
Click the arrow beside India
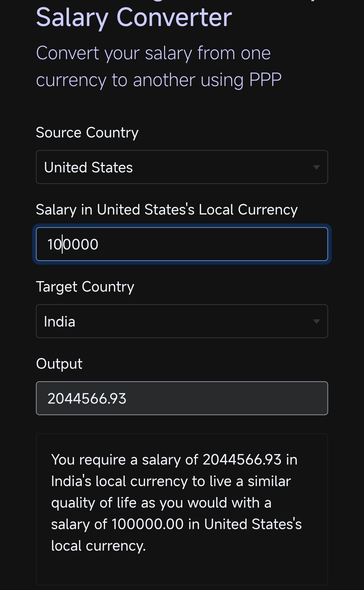[x=316, y=321]
